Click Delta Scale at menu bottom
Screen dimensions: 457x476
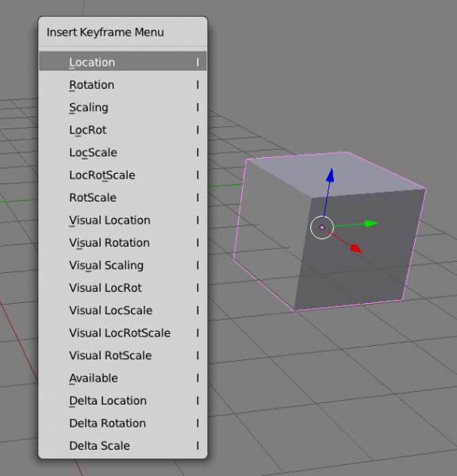click(x=123, y=446)
